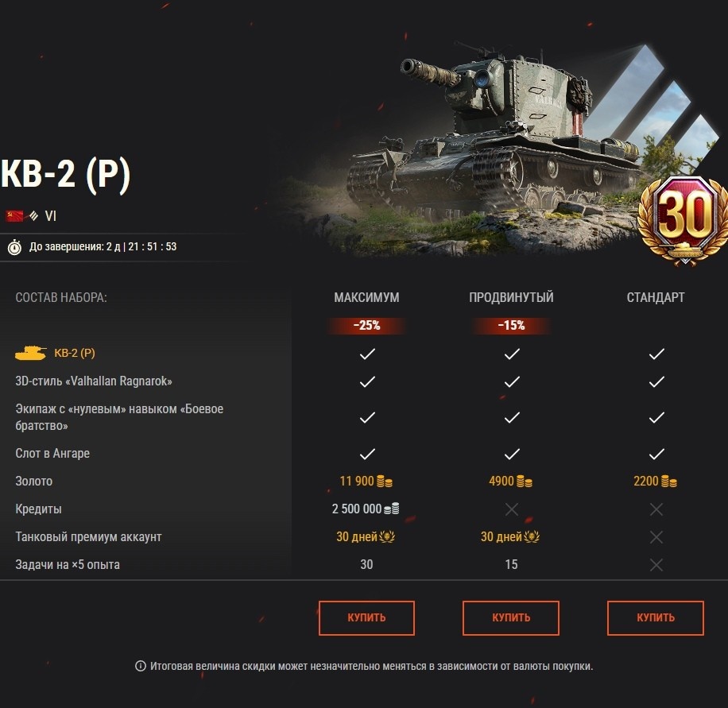The width and height of the screenshot is (728, 708).
Task: Click the Soviet flag nation icon
Action: (14, 216)
